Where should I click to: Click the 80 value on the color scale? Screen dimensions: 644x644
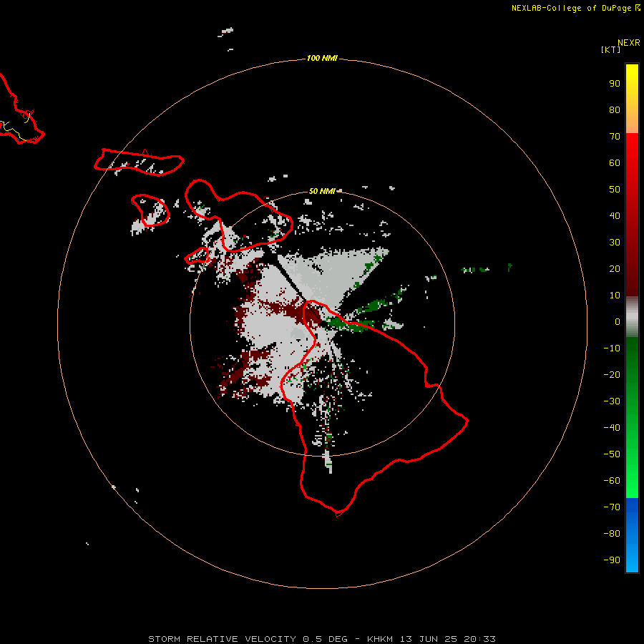coord(615,110)
